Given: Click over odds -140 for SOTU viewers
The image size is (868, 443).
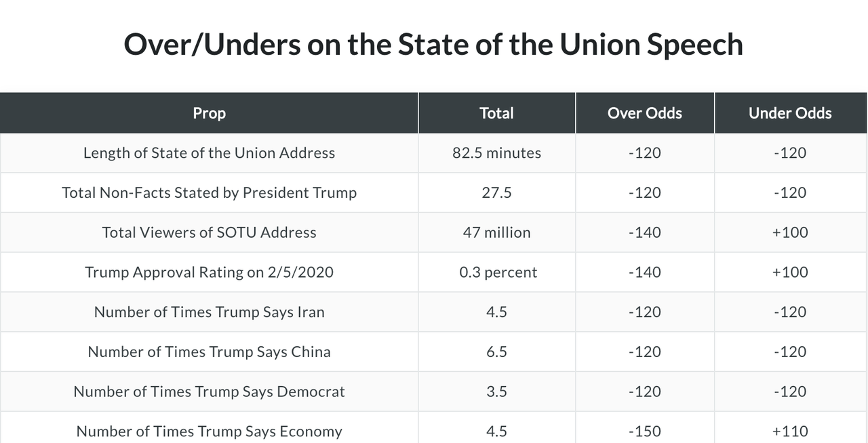Looking at the screenshot, I should (644, 232).
